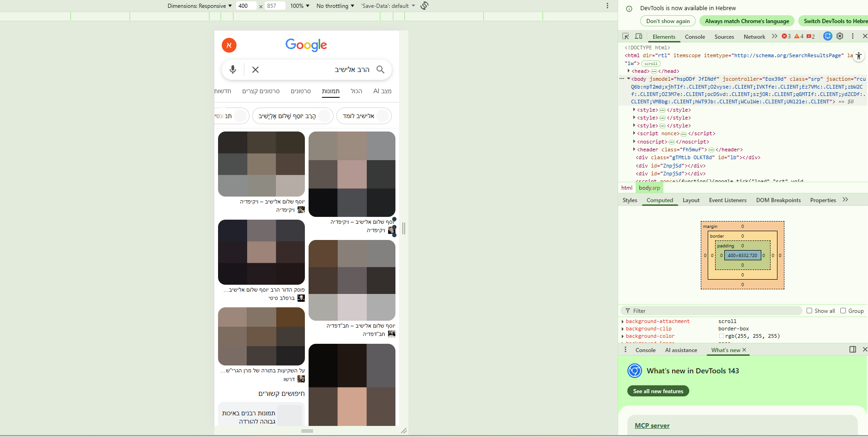
Task: Enable the Show all checkbox in Computed styles
Action: [809, 310]
